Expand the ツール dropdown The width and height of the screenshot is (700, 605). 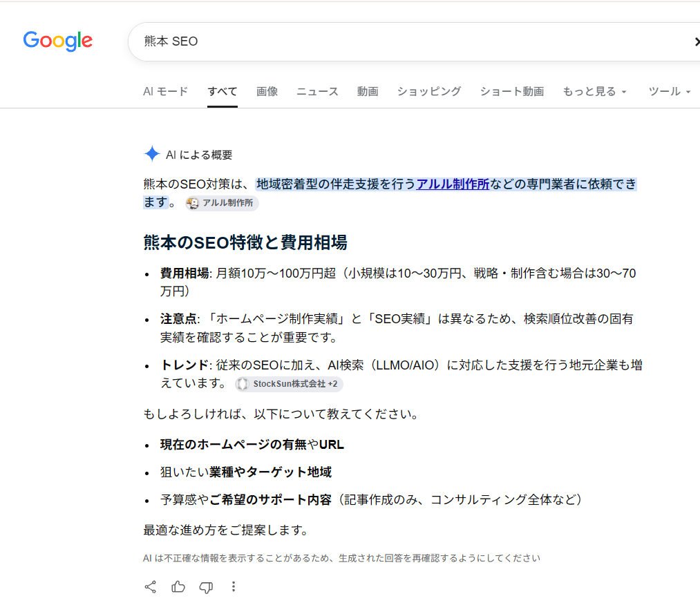(669, 91)
